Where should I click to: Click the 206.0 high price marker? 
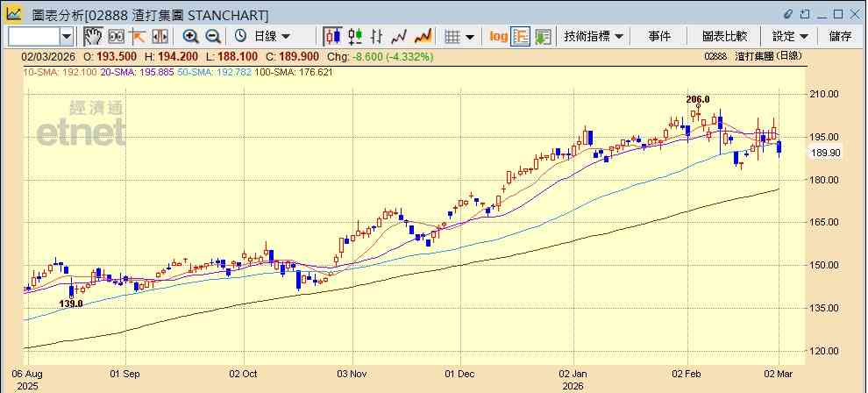(698, 100)
